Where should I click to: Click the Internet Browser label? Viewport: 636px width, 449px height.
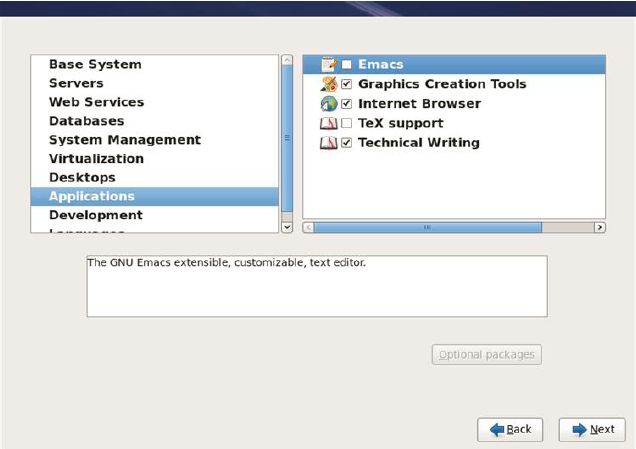[419, 103]
